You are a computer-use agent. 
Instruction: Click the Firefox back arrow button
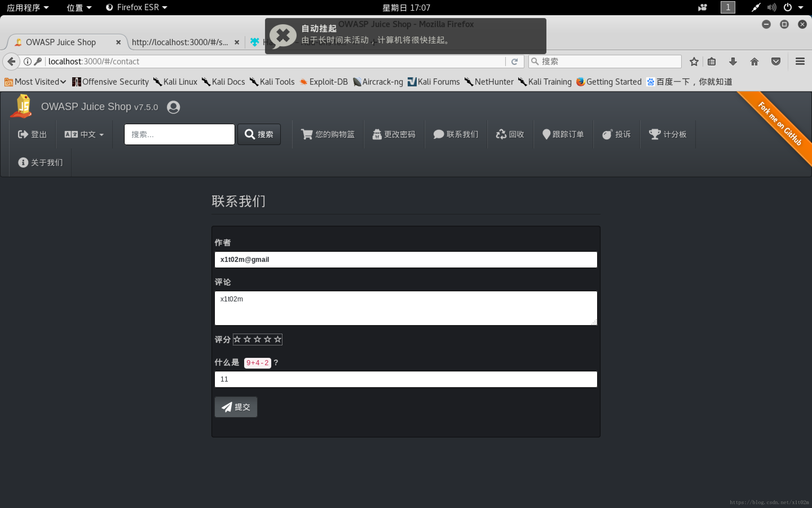[x=11, y=62]
